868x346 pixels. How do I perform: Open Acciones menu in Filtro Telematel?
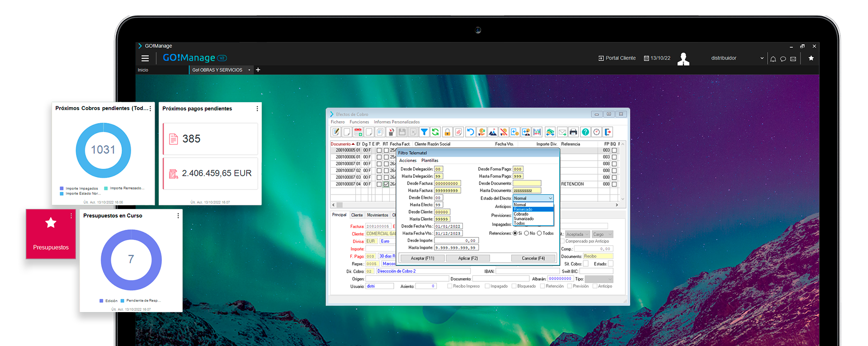click(408, 161)
